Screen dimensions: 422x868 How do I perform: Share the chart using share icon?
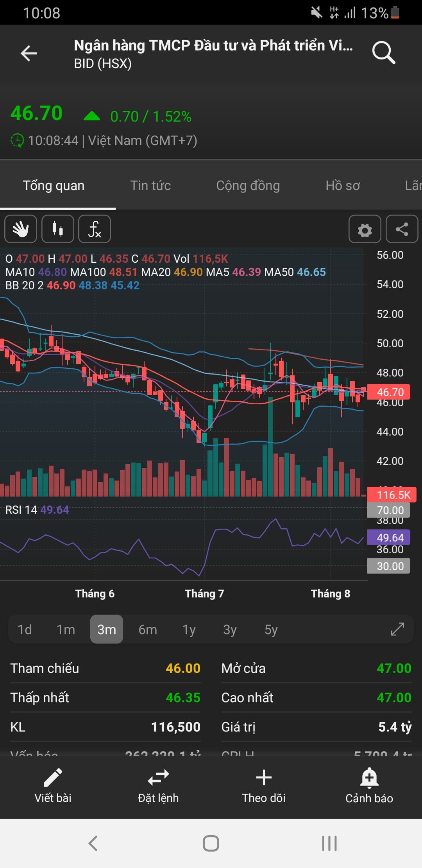402,230
